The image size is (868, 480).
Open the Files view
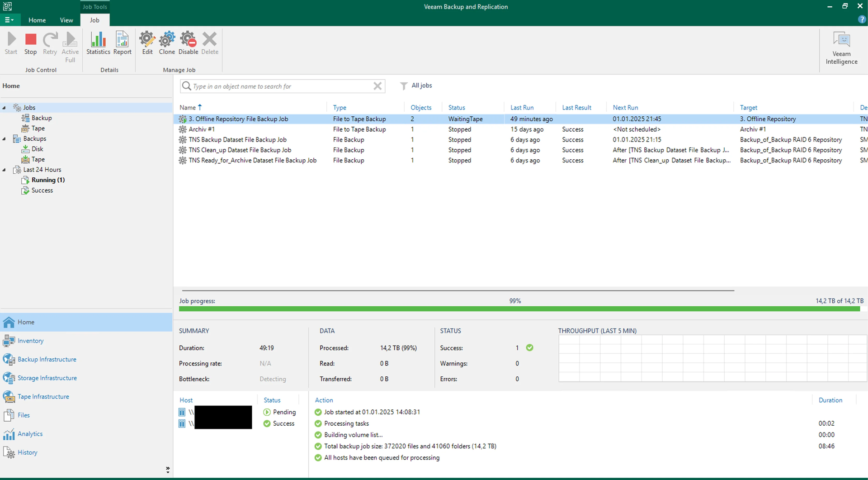tap(86, 415)
